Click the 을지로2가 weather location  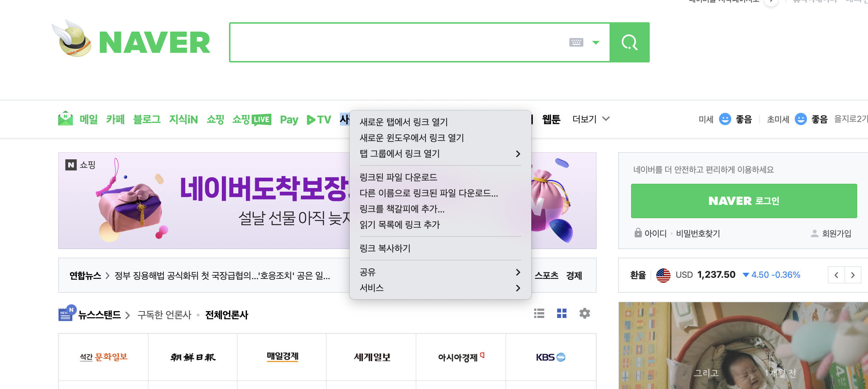click(851, 119)
